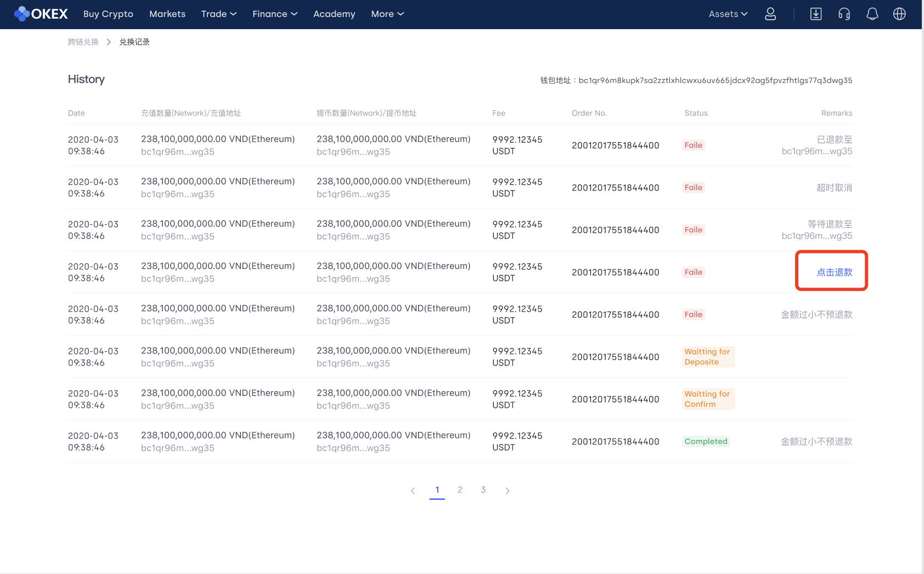
Task: Open the Academy menu item
Action: pyautogui.click(x=334, y=14)
